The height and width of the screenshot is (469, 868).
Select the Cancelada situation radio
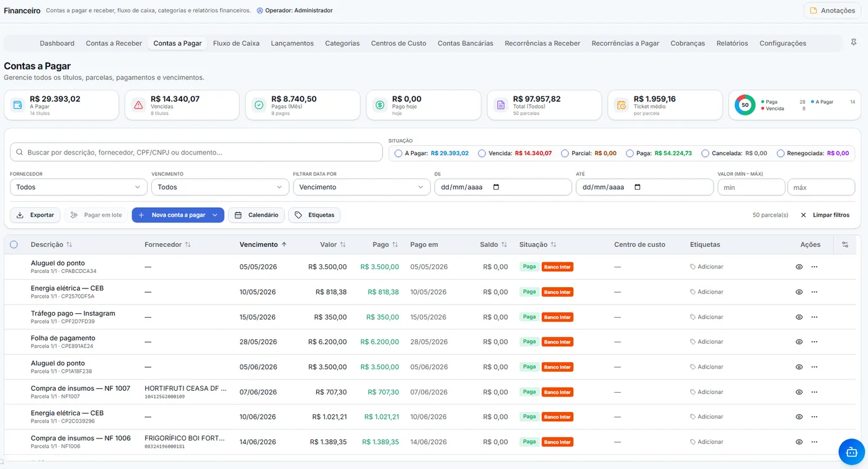(706, 153)
